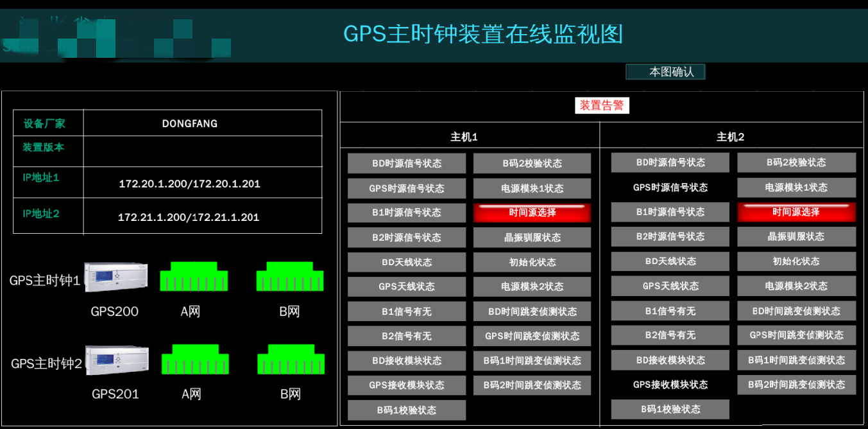Click 主机1 GPS时源信号状态 status box
868x429 pixels.
(407, 188)
